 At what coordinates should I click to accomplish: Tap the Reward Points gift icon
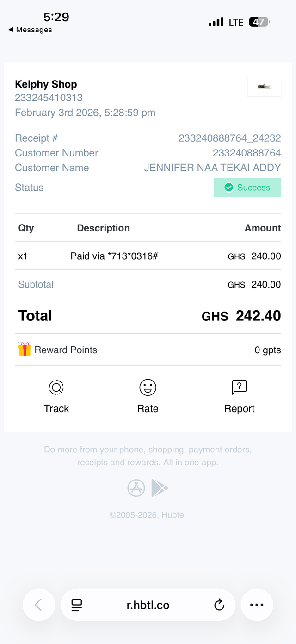click(x=25, y=349)
